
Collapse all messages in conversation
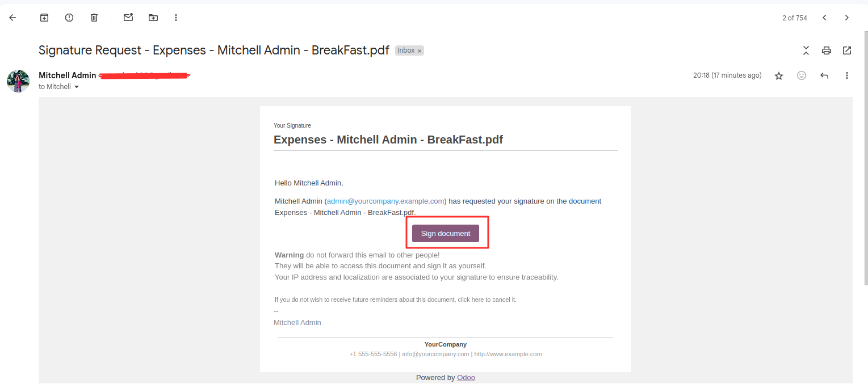(x=806, y=50)
